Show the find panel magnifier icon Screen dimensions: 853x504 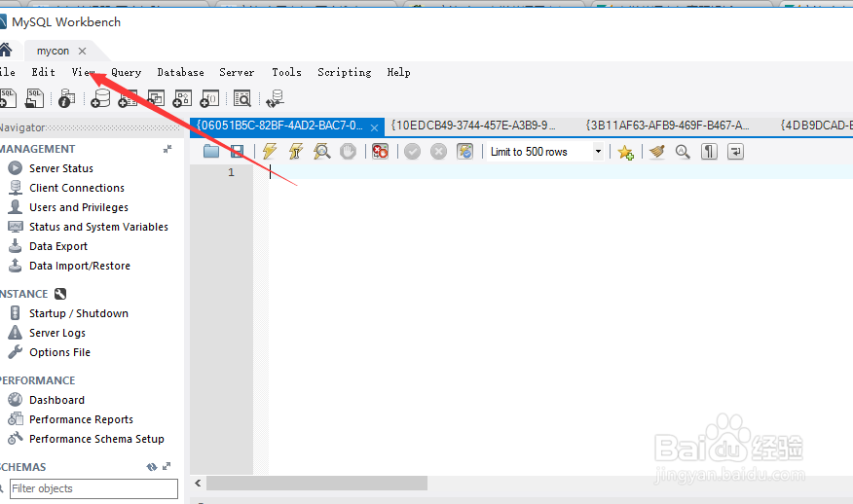click(x=683, y=151)
